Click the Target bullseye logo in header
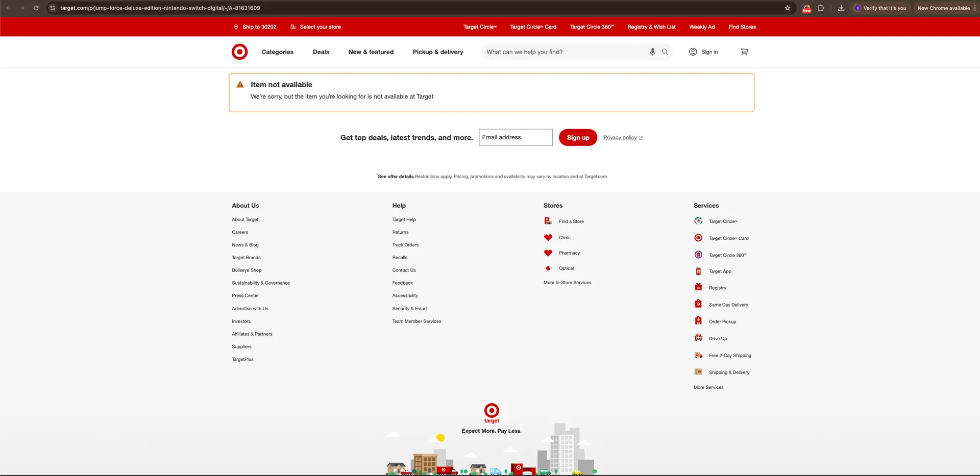This screenshot has width=980, height=476. click(x=239, y=52)
